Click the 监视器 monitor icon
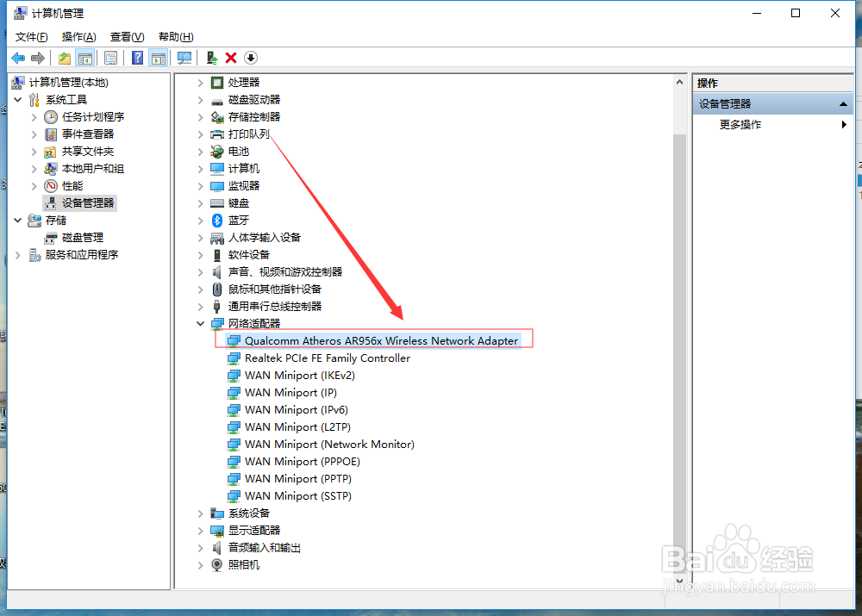 click(217, 186)
